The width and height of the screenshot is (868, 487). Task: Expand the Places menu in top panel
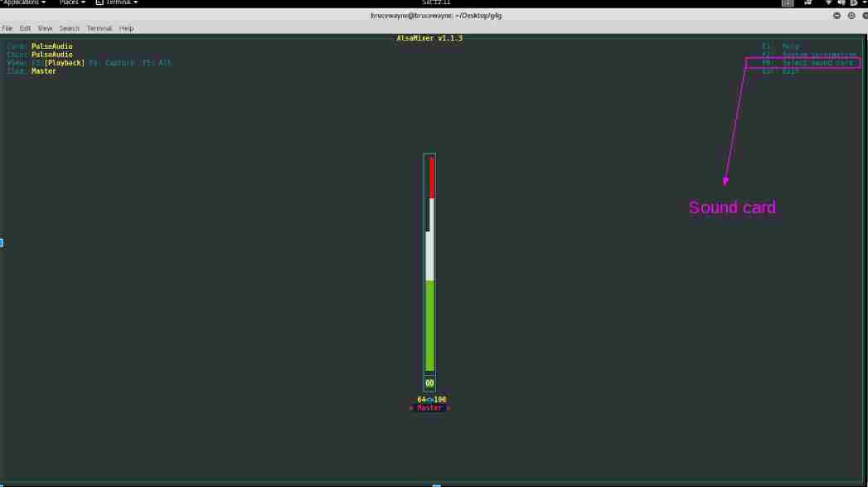pos(72,2)
